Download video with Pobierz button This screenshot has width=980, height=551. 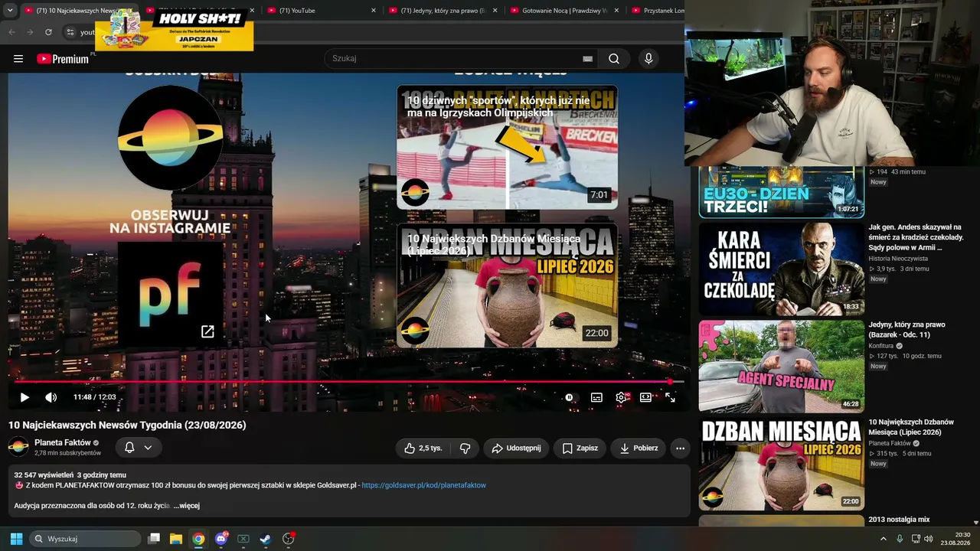click(x=639, y=448)
